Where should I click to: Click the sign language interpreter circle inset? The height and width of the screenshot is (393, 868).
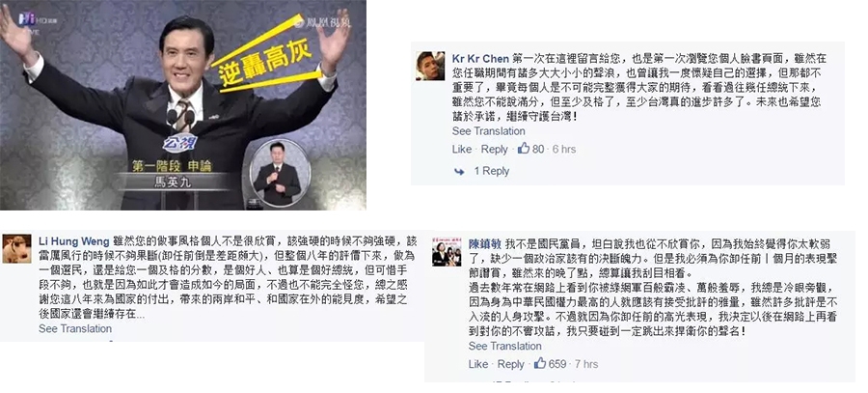click(x=280, y=174)
